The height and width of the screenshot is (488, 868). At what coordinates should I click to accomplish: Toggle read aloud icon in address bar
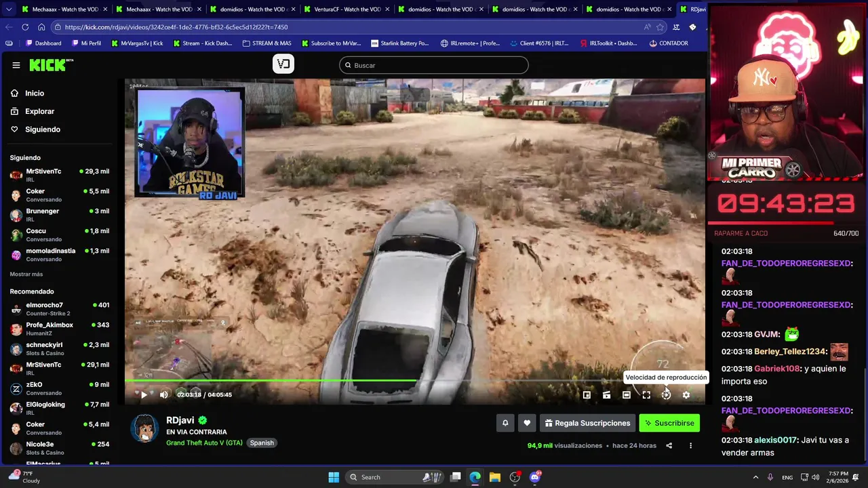point(647,27)
